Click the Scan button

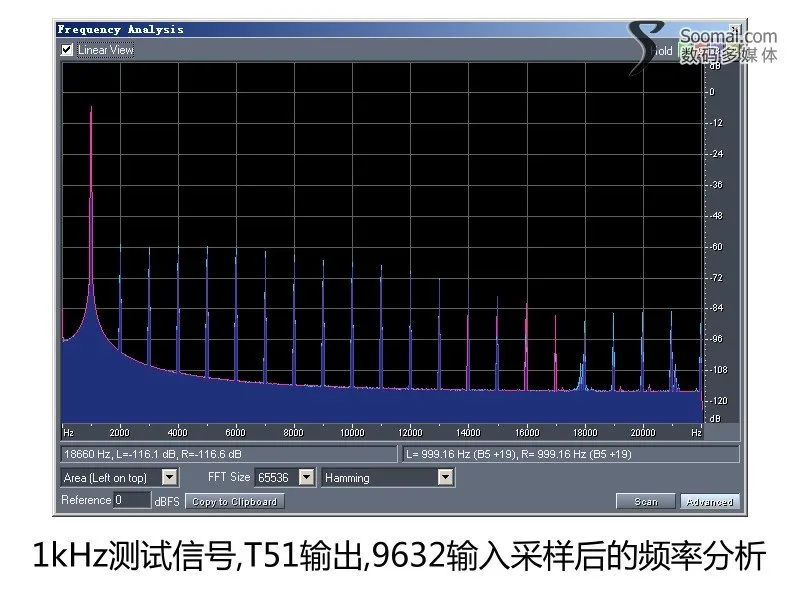(646, 502)
